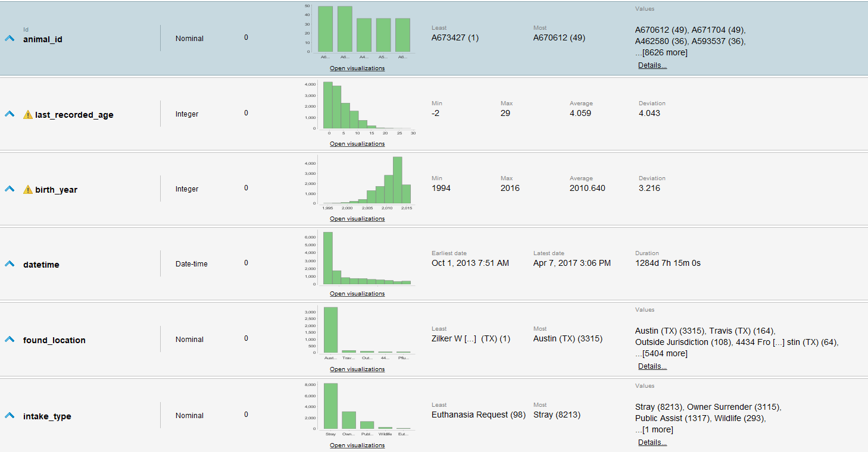The image size is (868, 452).
Task: Collapse the intake_type row chevron
Action: 10,415
